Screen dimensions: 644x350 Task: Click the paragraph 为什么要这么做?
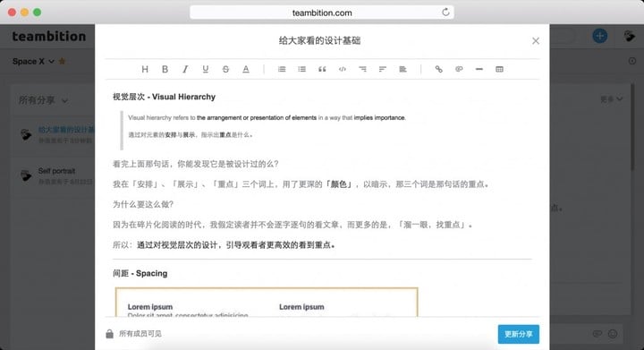click(x=143, y=204)
